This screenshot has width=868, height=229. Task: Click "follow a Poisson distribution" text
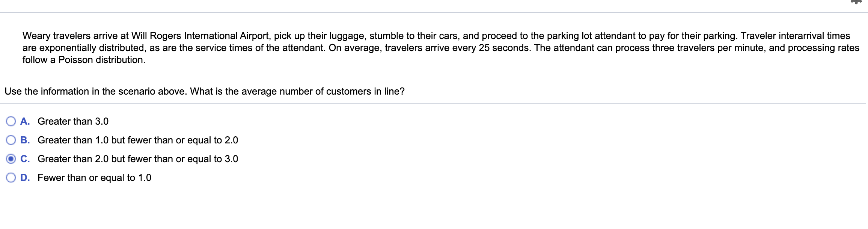[84, 60]
